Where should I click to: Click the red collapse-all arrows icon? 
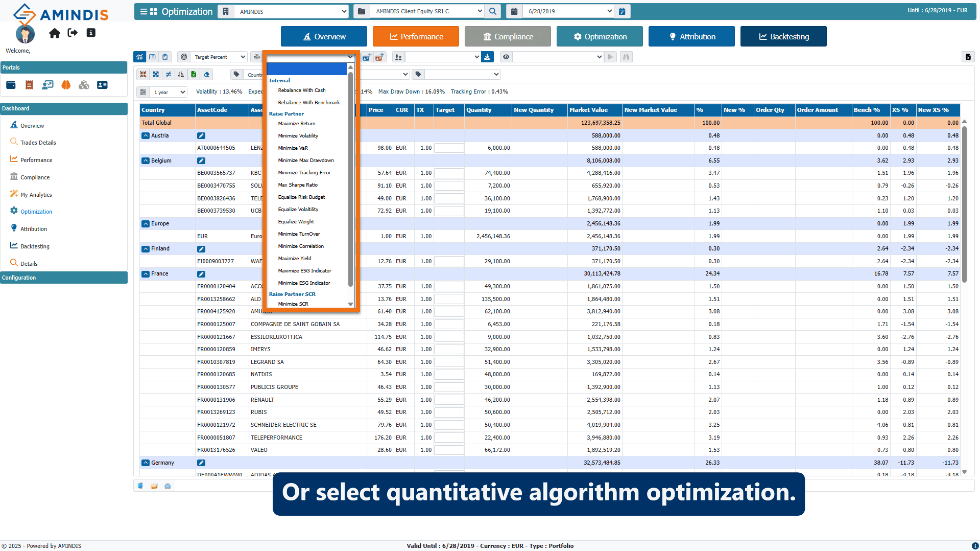click(x=143, y=75)
